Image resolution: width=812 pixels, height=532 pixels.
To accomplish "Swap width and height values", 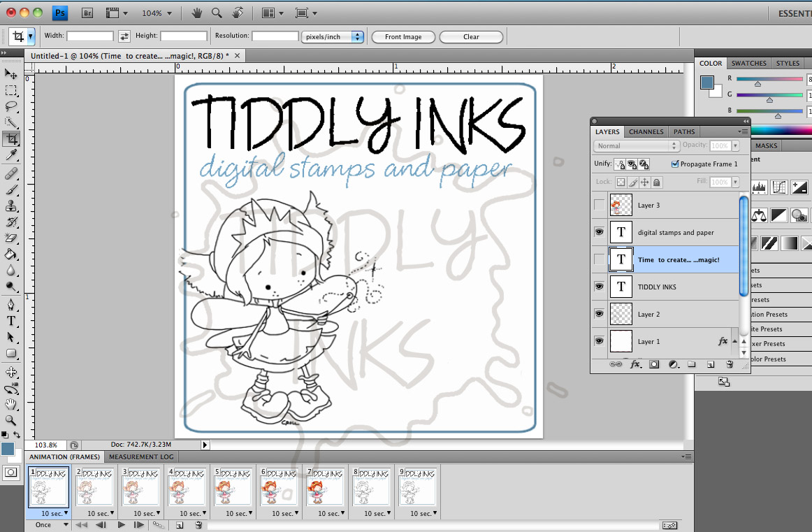I will click(x=124, y=36).
